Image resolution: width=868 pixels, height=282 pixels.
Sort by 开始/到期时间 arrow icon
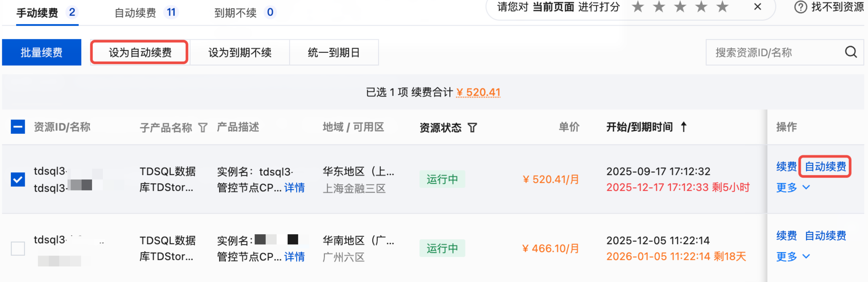pyautogui.click(x=684, y=127)
